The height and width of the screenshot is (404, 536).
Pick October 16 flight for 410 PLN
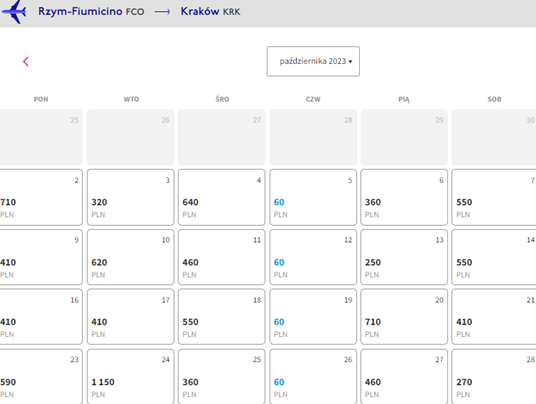pyautogui.click(x=41, y=317)
